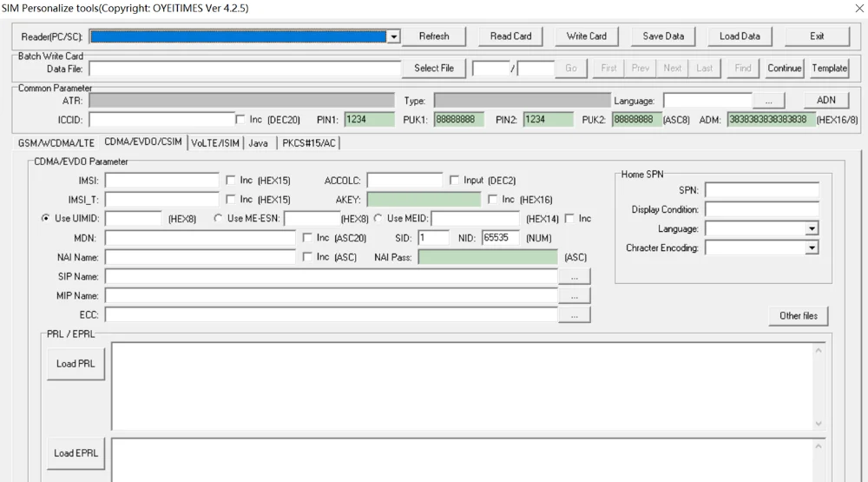
Task: Choose the Use MEID radio option
Action: click(378, 218)
